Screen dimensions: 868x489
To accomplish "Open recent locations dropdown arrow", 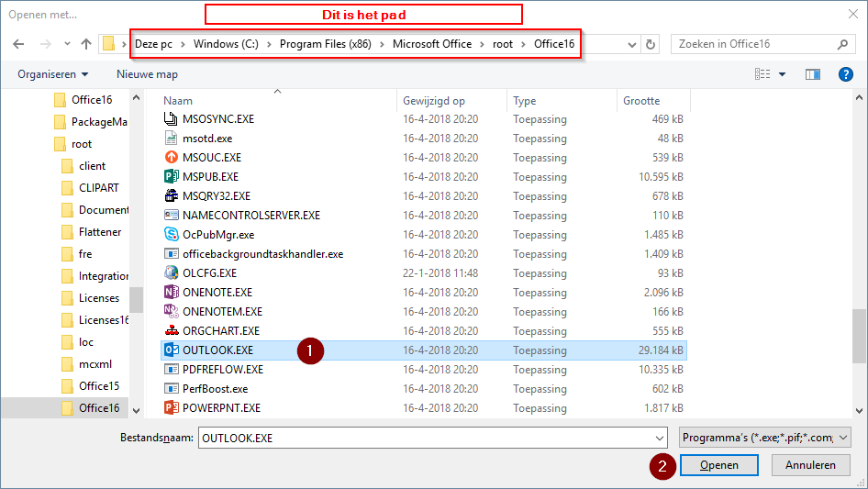I will pyautogui.click(x=67, y=44).
